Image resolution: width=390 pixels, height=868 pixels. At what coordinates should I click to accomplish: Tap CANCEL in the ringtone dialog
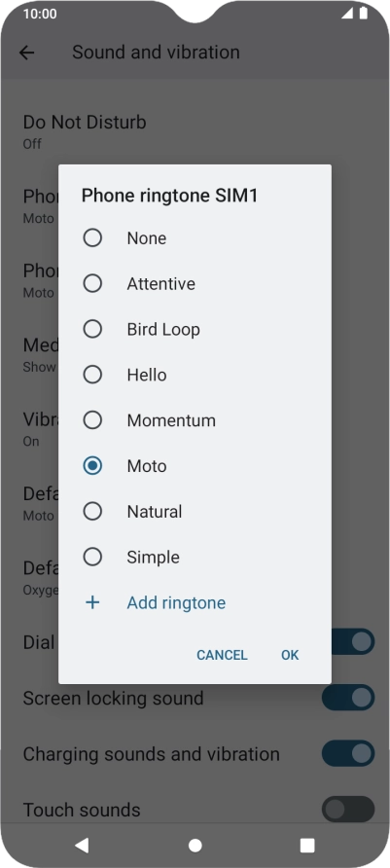pyautogui.click(x=222, y=655)
